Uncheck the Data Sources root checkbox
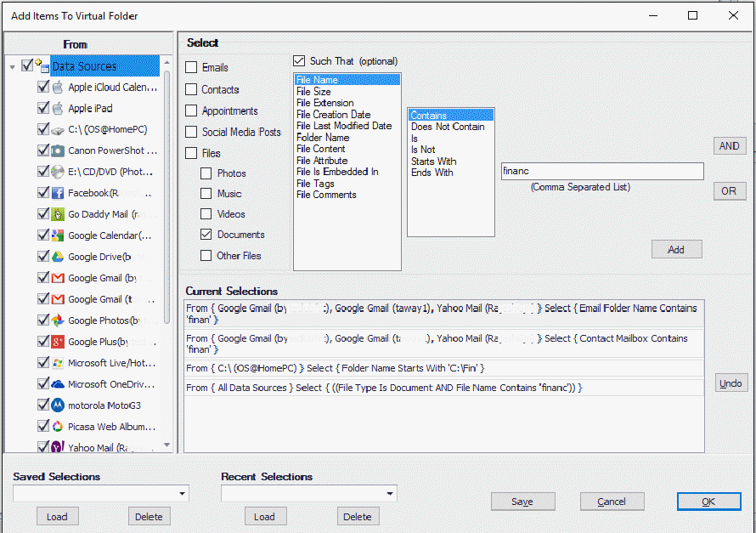 point(27,65)
